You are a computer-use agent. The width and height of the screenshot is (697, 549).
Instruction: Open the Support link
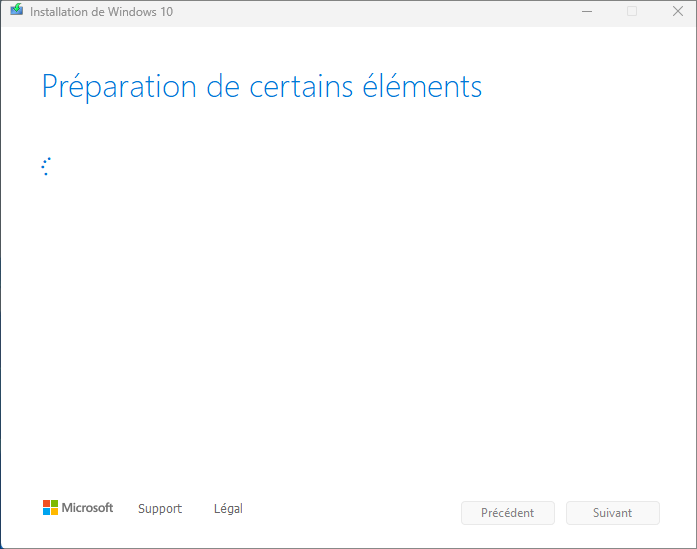point(160,509)
